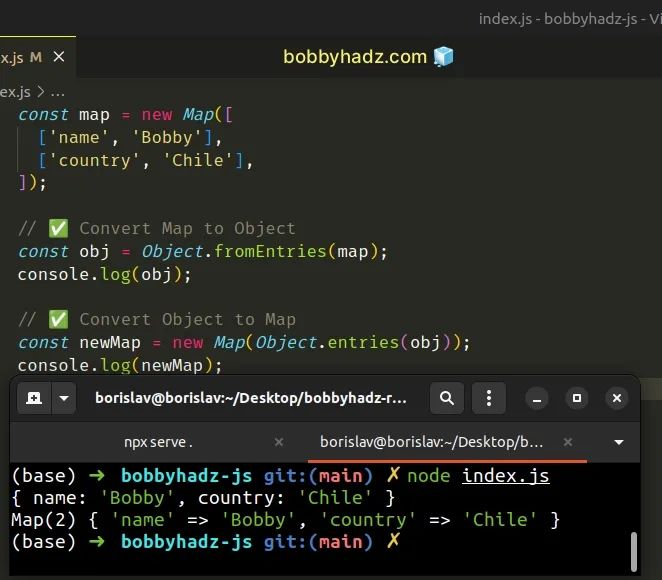The height and width of the screenshot is (580, 662).
Task: Click underlined index.js in terminal command
Action: 506,476
